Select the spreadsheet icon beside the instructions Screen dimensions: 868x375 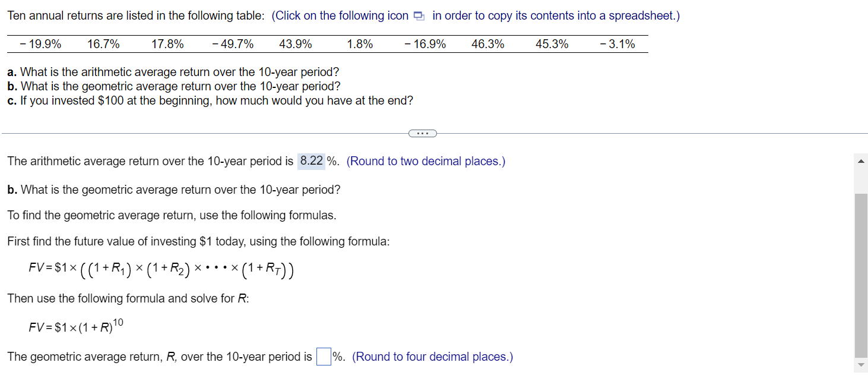pos(419,16)
